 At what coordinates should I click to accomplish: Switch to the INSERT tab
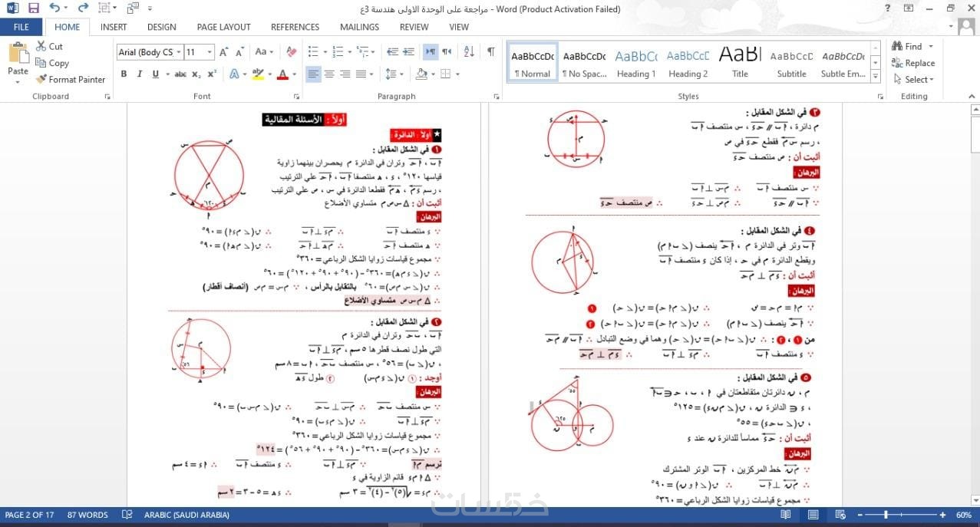tap(114, 27)
